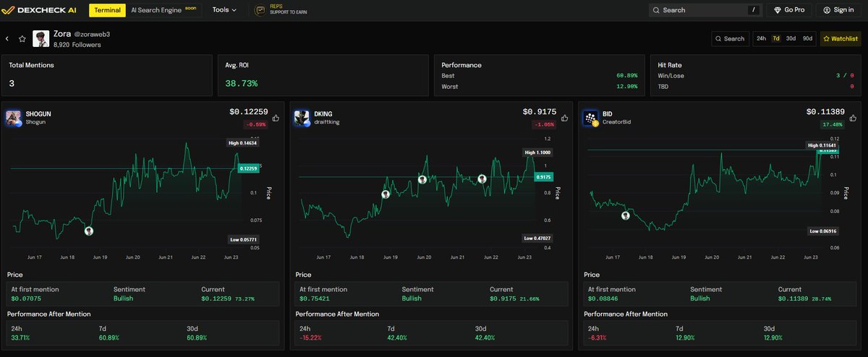868x357 pixels.
Task: Click the DKING Low 0.47027 label
Action: click(536, 237)
